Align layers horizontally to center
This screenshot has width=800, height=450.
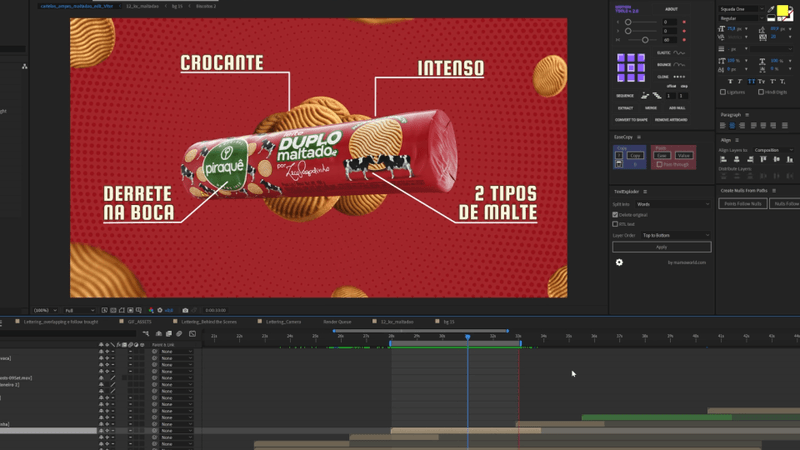tap(736, 160)
